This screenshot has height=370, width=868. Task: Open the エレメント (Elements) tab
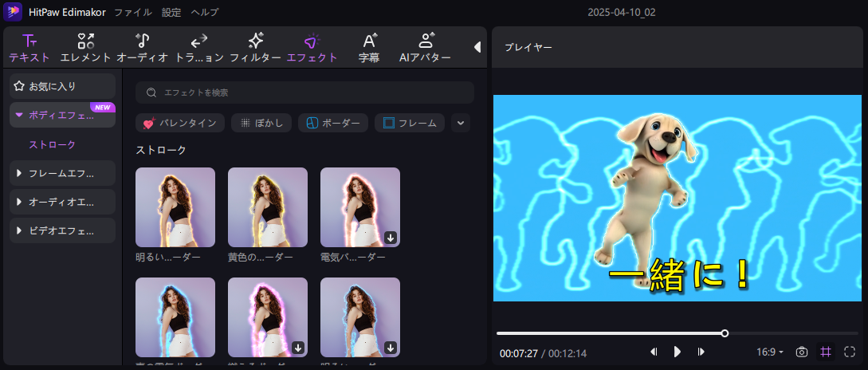point(86,48)
